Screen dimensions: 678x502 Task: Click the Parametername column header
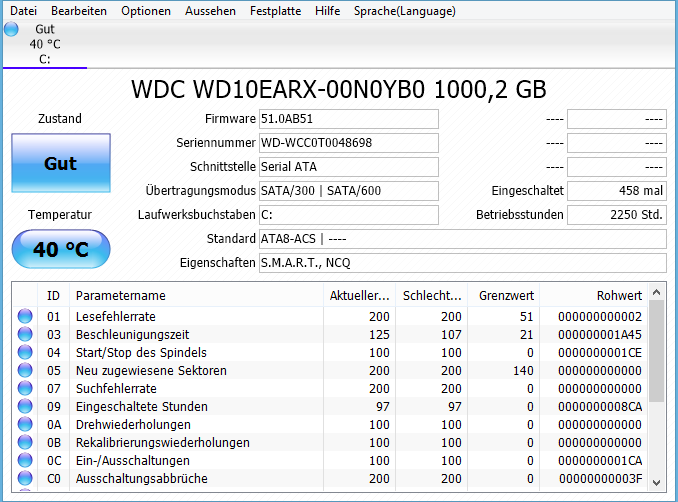(196, 296)
